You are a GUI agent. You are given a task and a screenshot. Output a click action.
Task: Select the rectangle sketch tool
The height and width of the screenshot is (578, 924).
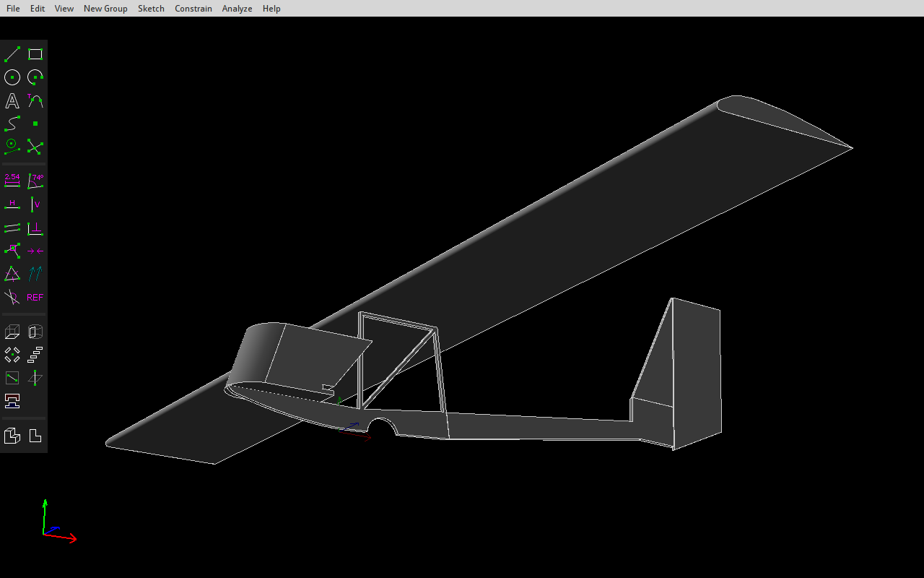point(35,54)
